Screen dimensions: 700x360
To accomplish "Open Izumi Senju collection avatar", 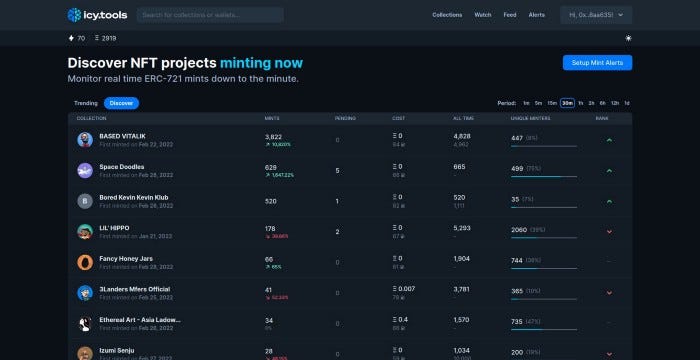I will [85, 354].
